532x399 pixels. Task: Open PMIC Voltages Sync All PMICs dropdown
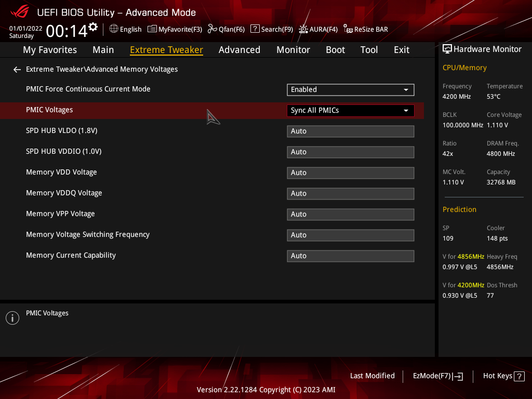(x=351, y=111)
